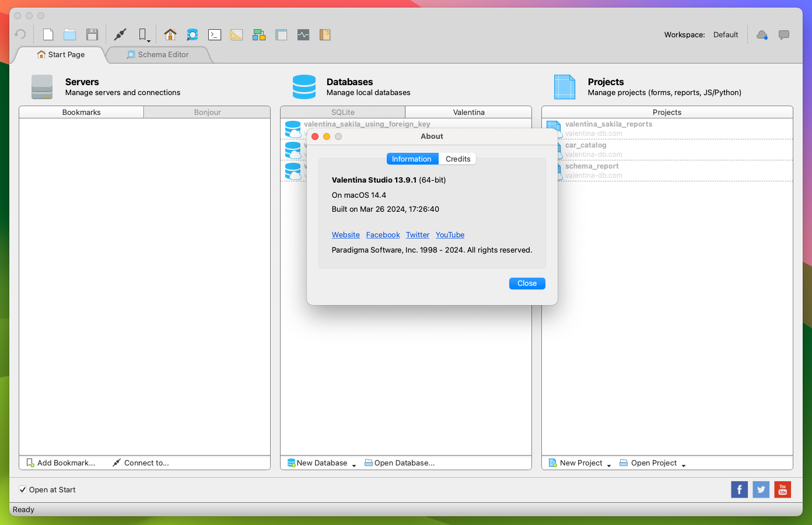Switch to the Schema Editor tab
This screenshot has width=812, height=525.
coord(157,55)
